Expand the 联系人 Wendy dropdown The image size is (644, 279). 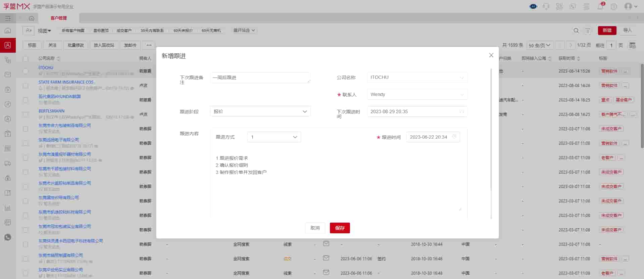coord(417,95)
